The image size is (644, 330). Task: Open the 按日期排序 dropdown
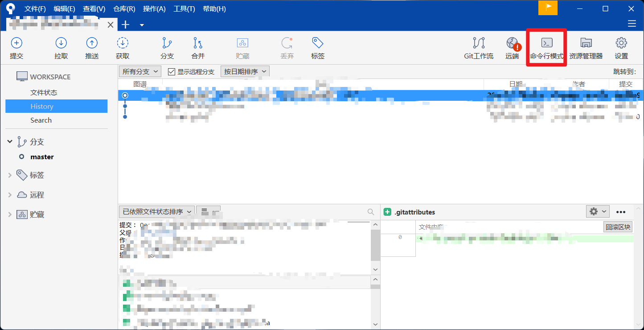[x=245, y=71]
